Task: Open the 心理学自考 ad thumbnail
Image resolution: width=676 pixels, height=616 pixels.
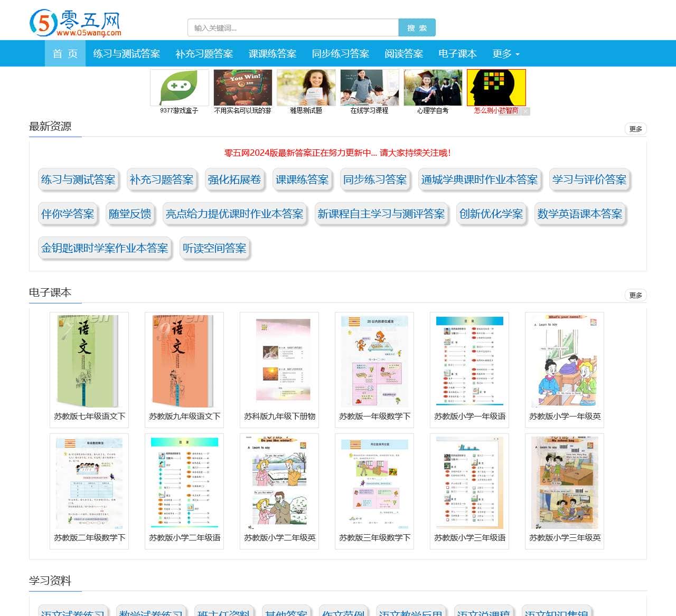Action: tap(433, 88)
